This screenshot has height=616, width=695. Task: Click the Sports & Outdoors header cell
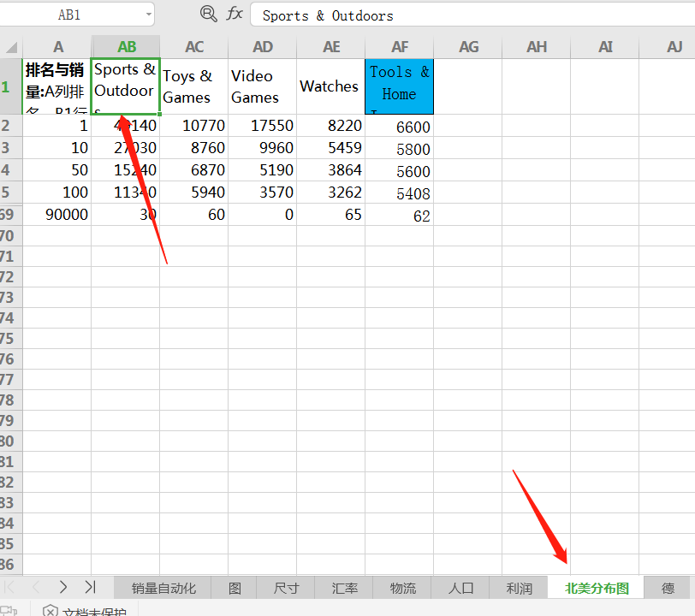tap(126, 86)
